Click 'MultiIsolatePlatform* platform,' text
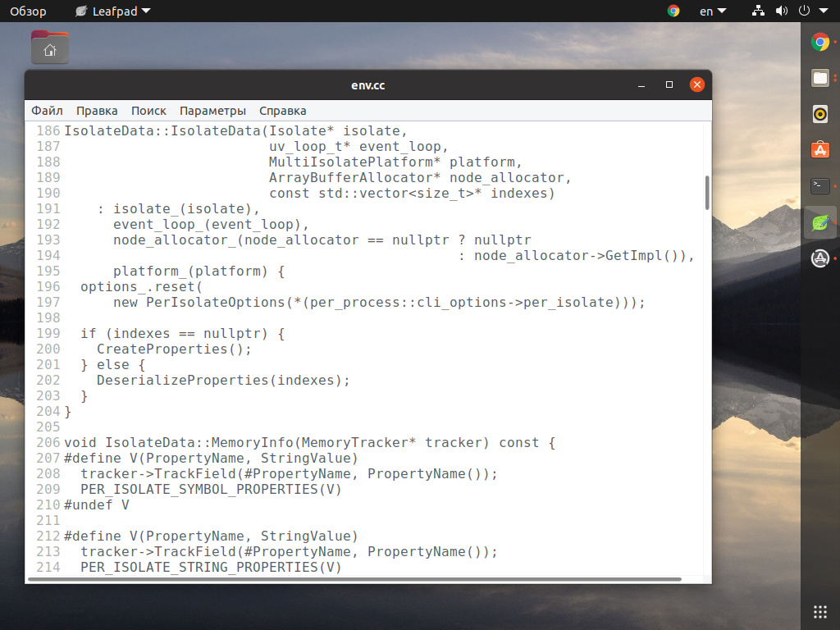 click(x=395, y=162)
